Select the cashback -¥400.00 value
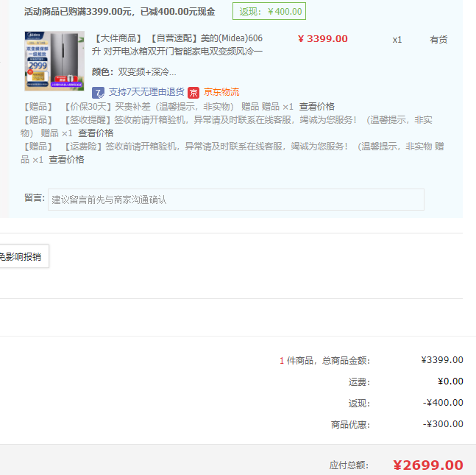The height and width of the screenshot is (475, 476). (x=443, y=403)
